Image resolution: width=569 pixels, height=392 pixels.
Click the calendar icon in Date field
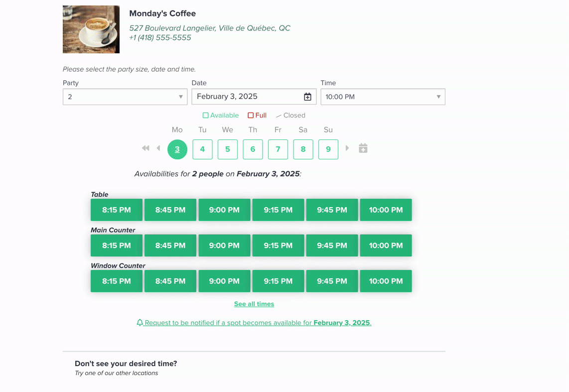tap(307, 97)
